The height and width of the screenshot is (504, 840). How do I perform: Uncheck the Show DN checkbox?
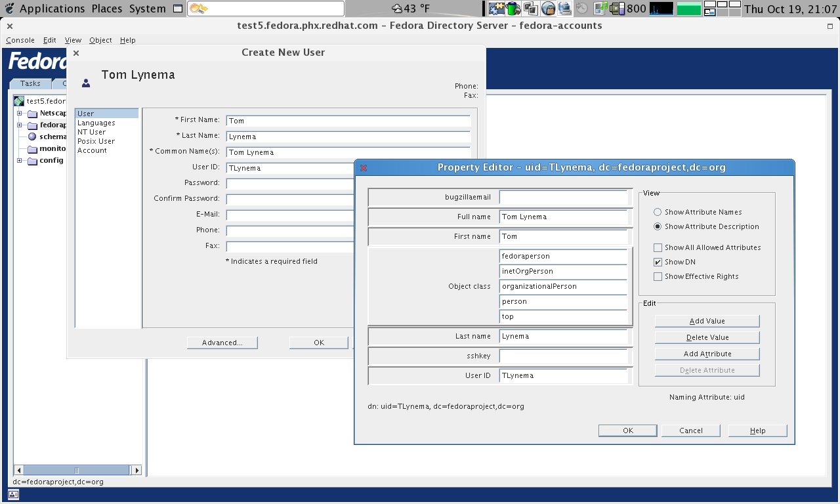[658, 262]
